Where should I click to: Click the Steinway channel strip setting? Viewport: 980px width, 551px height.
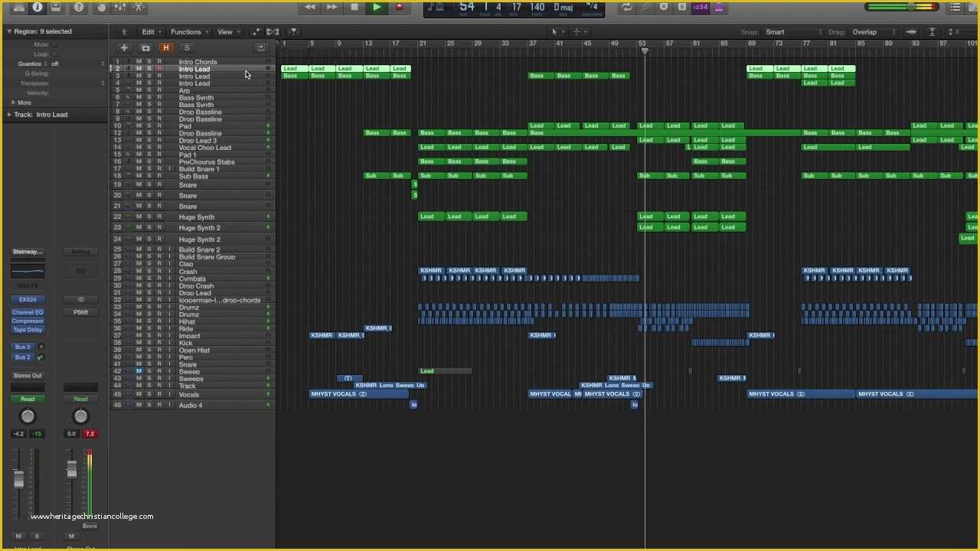click(28, 252)
